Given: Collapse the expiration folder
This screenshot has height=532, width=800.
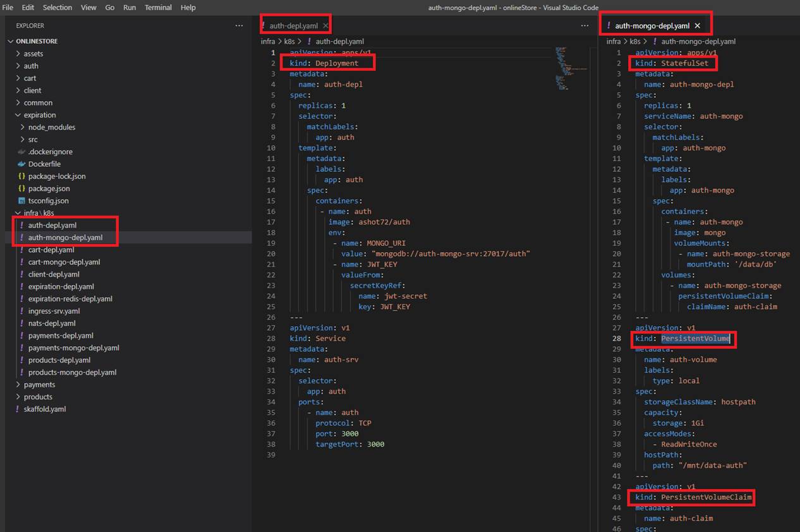Looking at the screenshot, I should pyautogui.click(x=18, y=116).
